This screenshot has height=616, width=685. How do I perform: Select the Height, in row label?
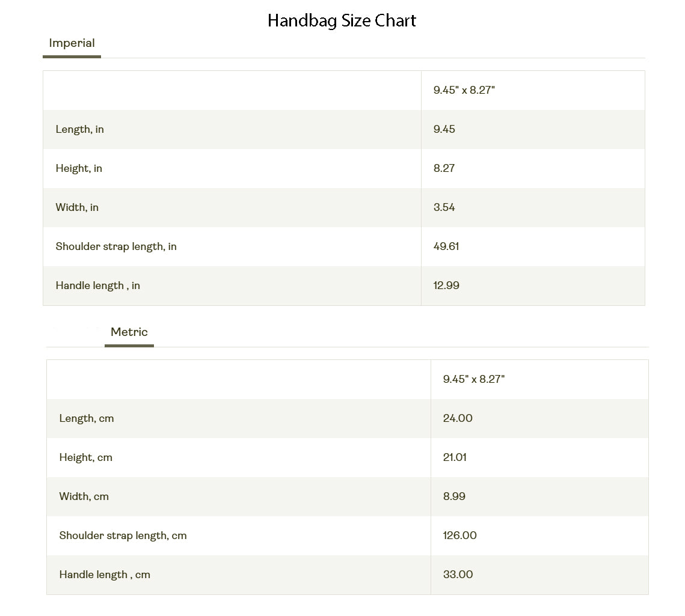tap(79, 168)
